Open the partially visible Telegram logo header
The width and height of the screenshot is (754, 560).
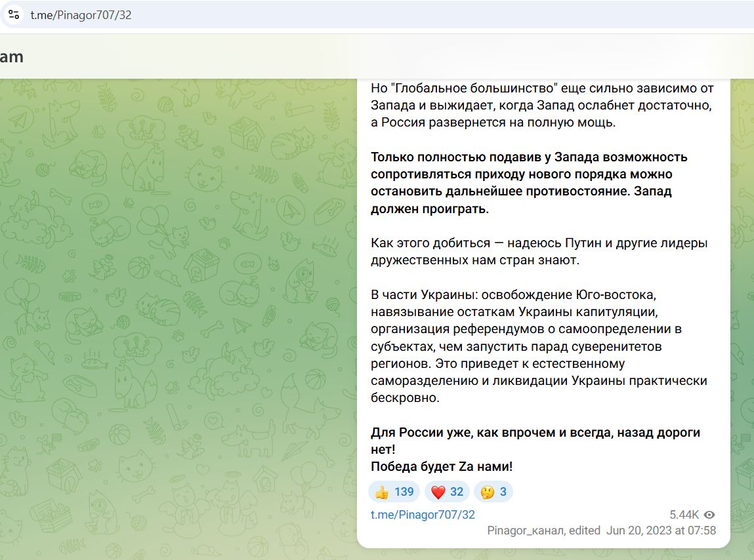click(12, 56)
